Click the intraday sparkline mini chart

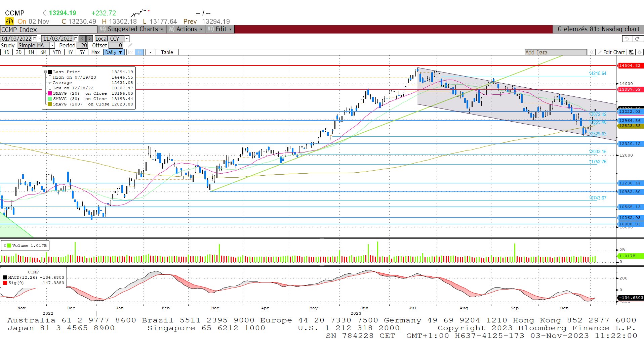click(x=140, y=13)
